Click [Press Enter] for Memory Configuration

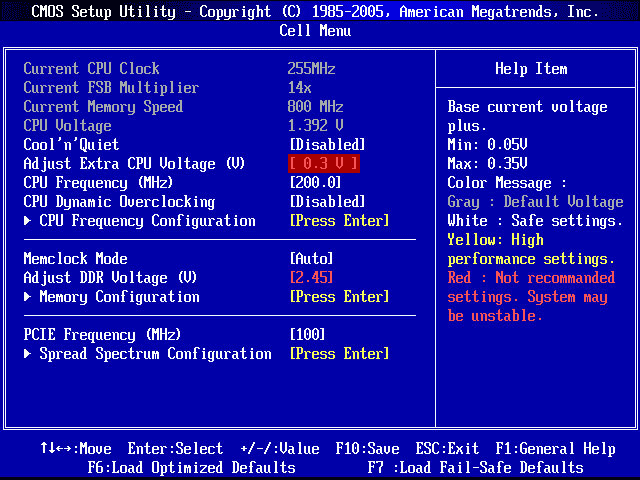pos(339,297)
